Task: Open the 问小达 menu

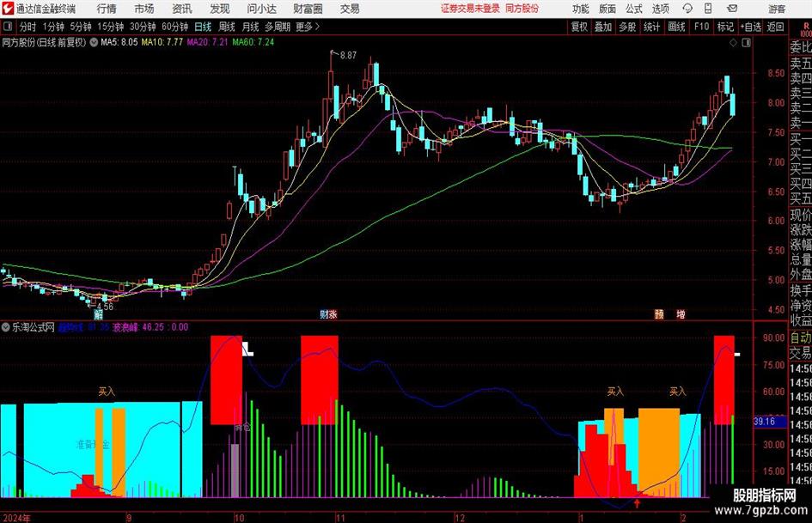Action: click(261, 9)
